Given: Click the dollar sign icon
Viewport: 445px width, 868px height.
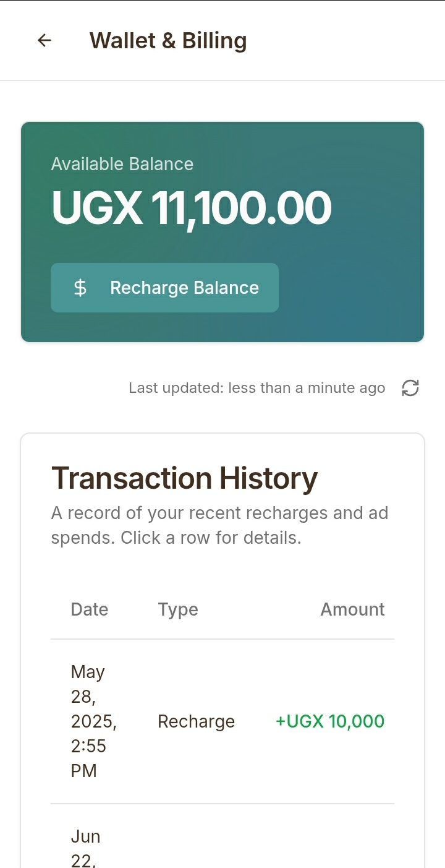Looking at the screenshot, I should [x=80, y=288].
